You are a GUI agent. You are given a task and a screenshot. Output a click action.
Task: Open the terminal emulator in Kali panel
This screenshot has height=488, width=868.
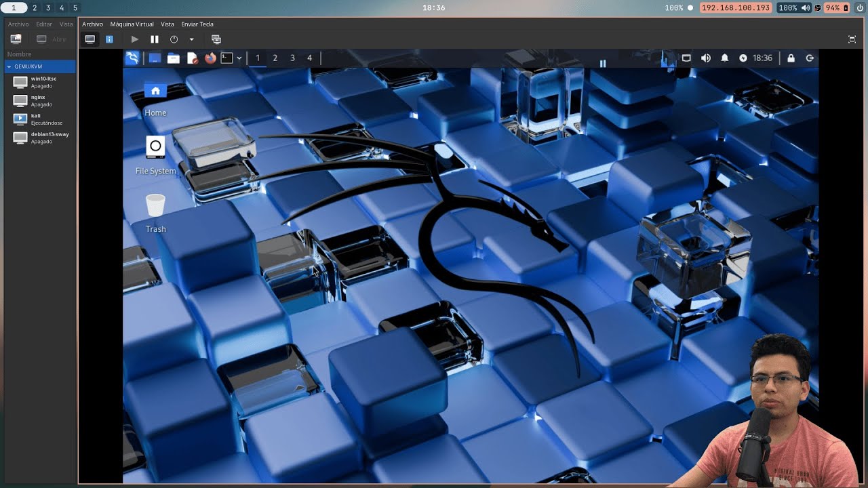click(227, 58)
